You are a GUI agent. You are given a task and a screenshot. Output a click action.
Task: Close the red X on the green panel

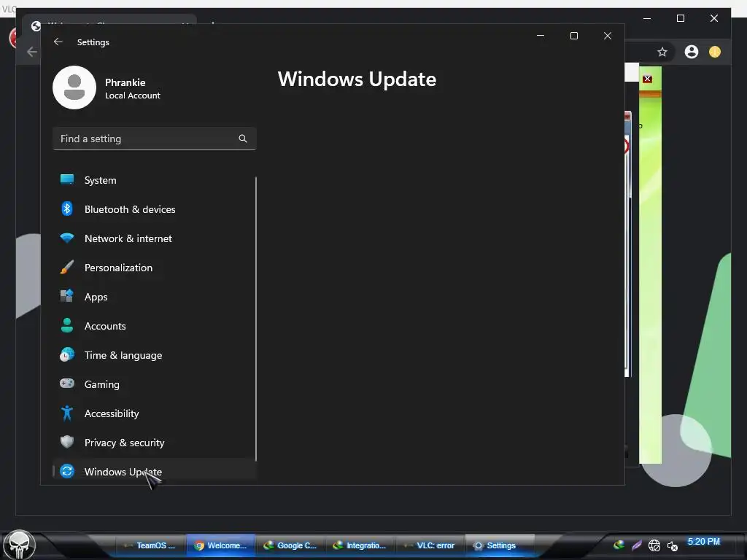[647, 79]
